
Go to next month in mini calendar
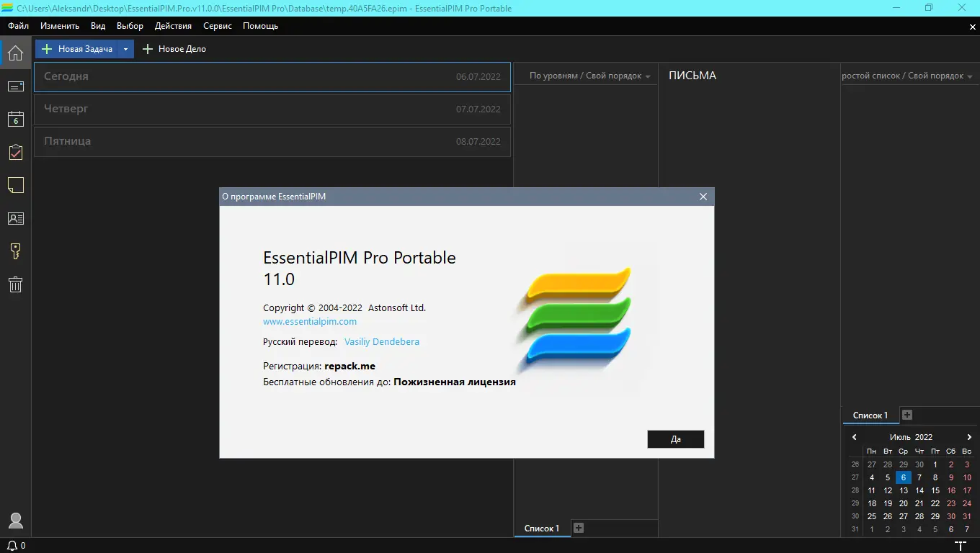click(969, 437)
